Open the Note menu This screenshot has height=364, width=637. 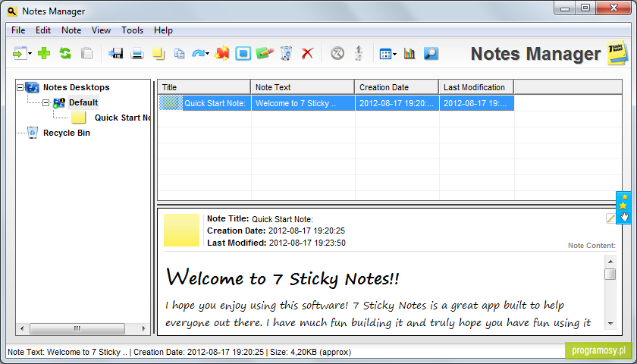pos(71,30)
